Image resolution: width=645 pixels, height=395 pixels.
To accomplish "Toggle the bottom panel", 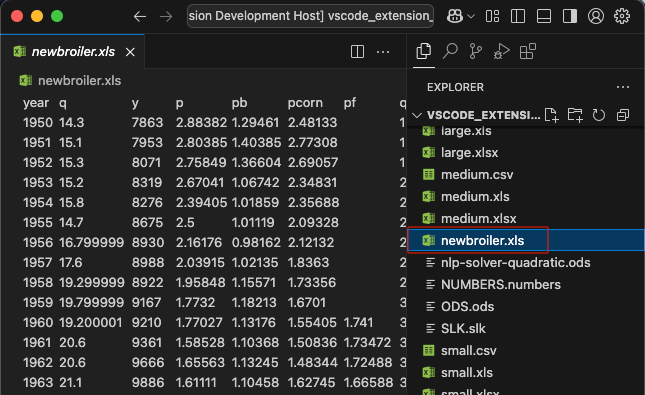I will click(x=544, y=16).
